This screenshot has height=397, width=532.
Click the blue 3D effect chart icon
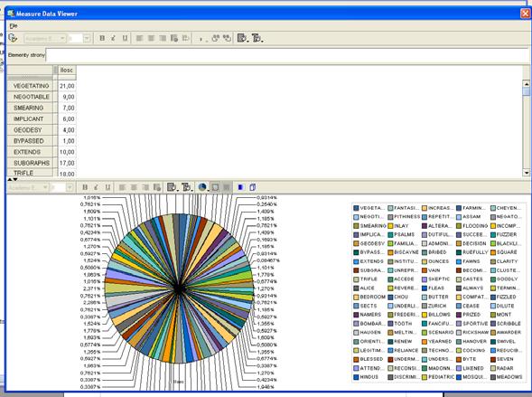(x=241, y=187)
